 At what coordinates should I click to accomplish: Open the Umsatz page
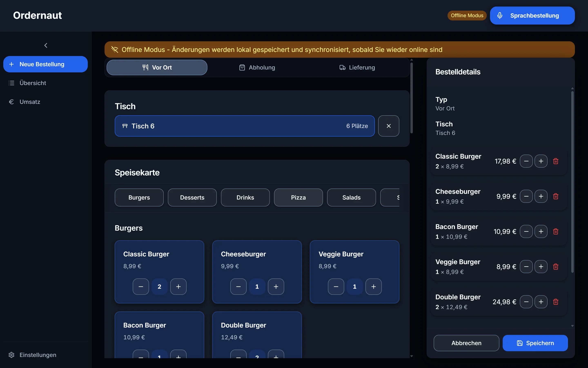pyautogui.click(x=46, y=102)
